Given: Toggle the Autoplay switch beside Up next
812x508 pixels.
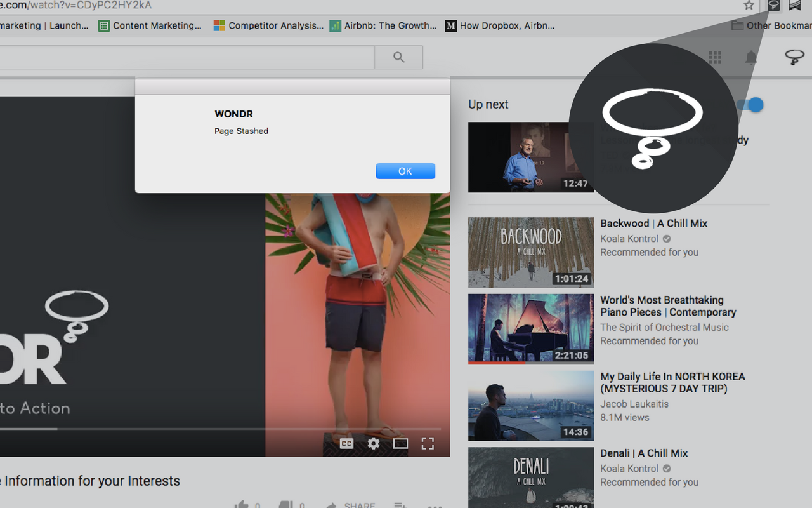Looking at the screenshot, I should tap(751, 105).
